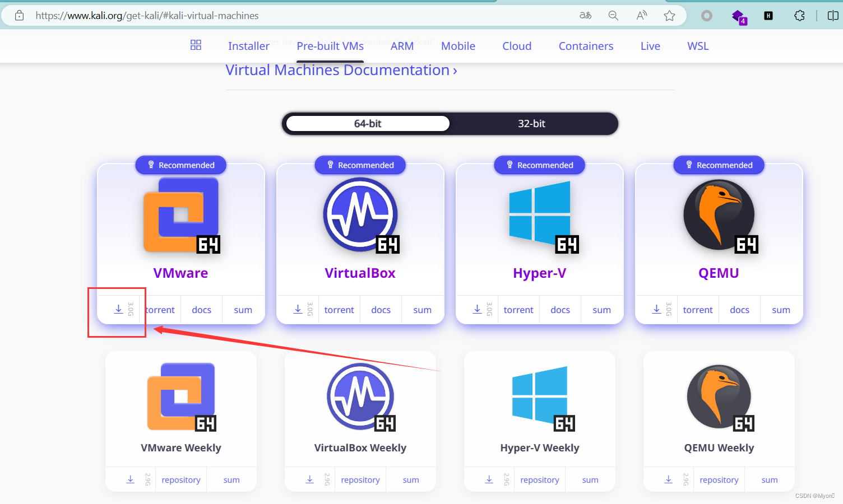Download the Hyper-V Weekly image

click(489, 479)
